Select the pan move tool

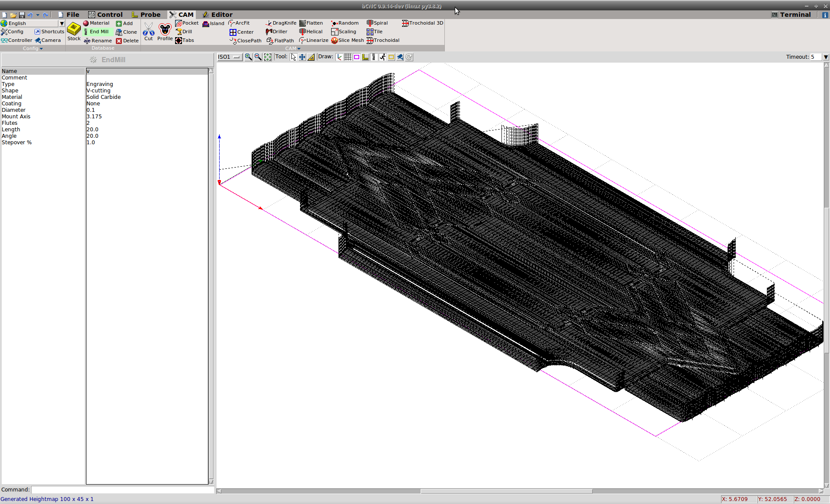tap(302, 57)
